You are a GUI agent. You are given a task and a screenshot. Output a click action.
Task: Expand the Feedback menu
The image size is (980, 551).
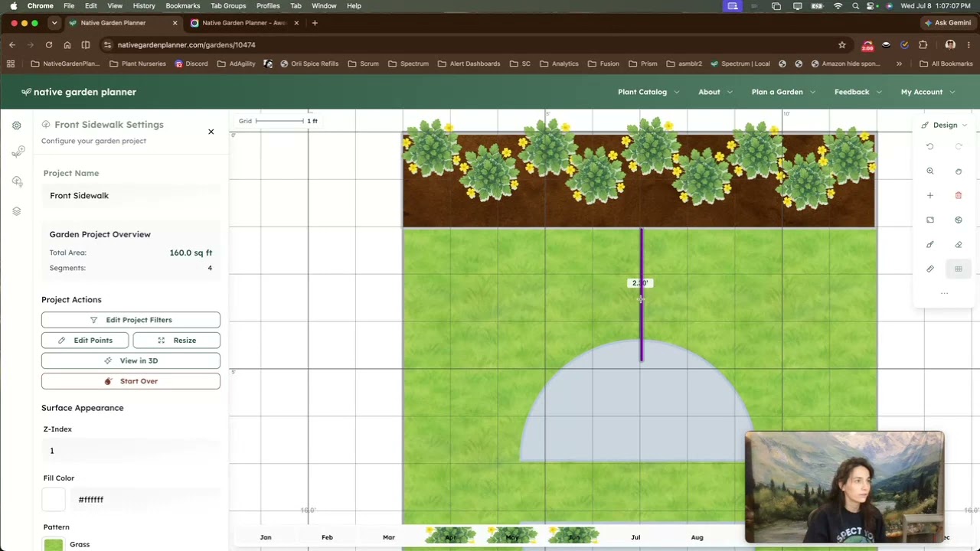coord(857,92)
